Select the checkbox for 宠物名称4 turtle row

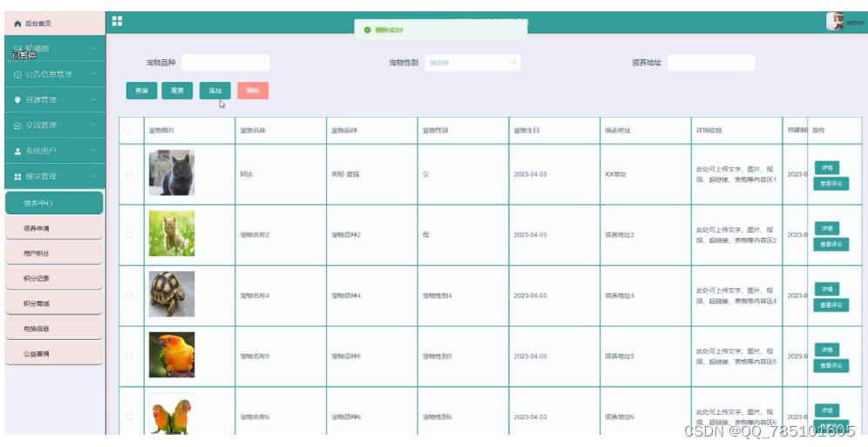click(128, 295)
